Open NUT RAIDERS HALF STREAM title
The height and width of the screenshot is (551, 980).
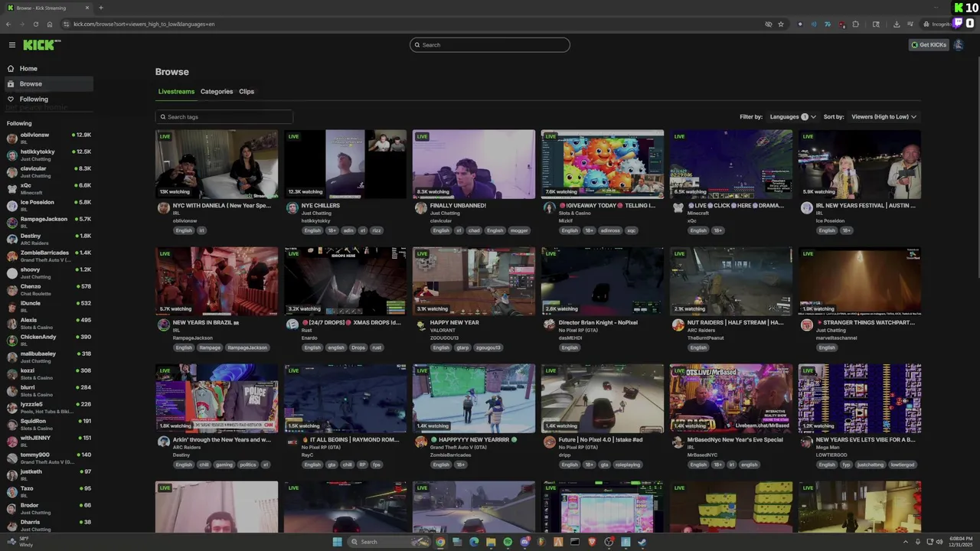(735, 323)
